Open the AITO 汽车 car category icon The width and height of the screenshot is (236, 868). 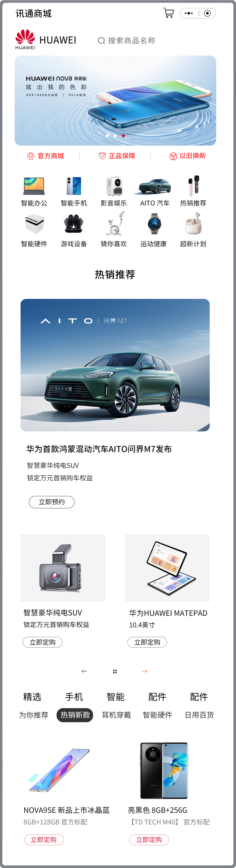click(x=155, y=186)
